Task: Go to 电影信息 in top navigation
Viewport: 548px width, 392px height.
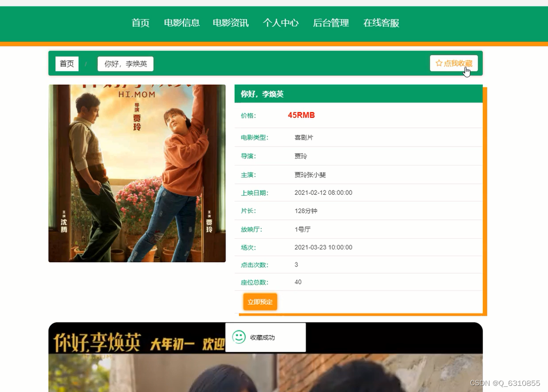Action: [x=182, y=23]
